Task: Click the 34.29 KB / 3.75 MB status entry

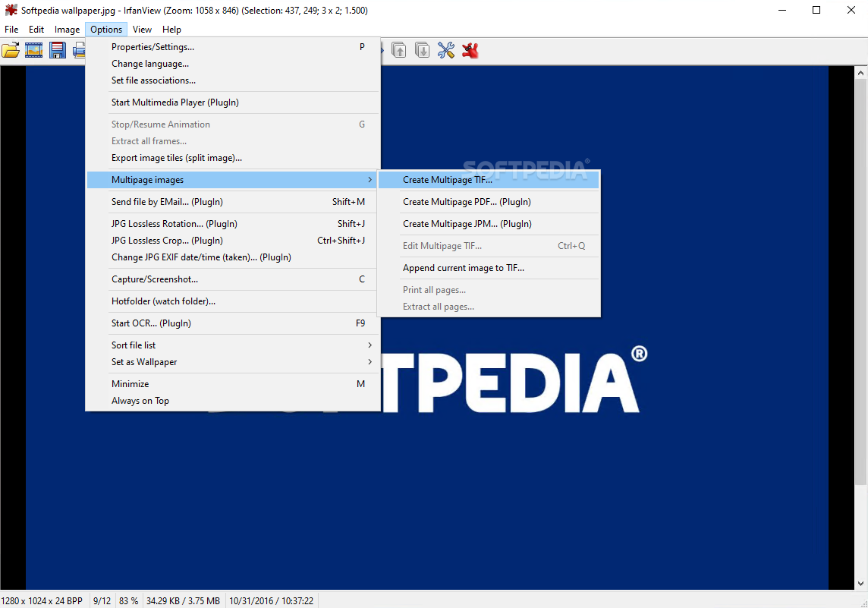Action: coord(183,601)
